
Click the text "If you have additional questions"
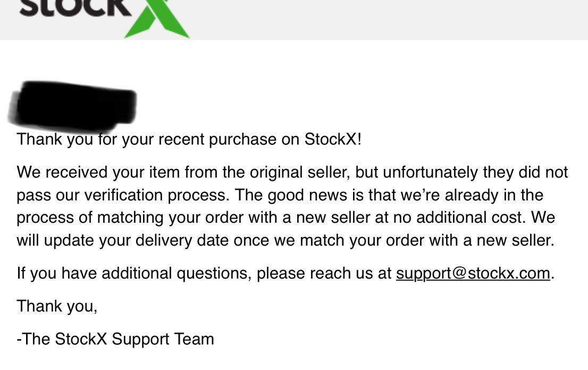(x=134, y=273)
